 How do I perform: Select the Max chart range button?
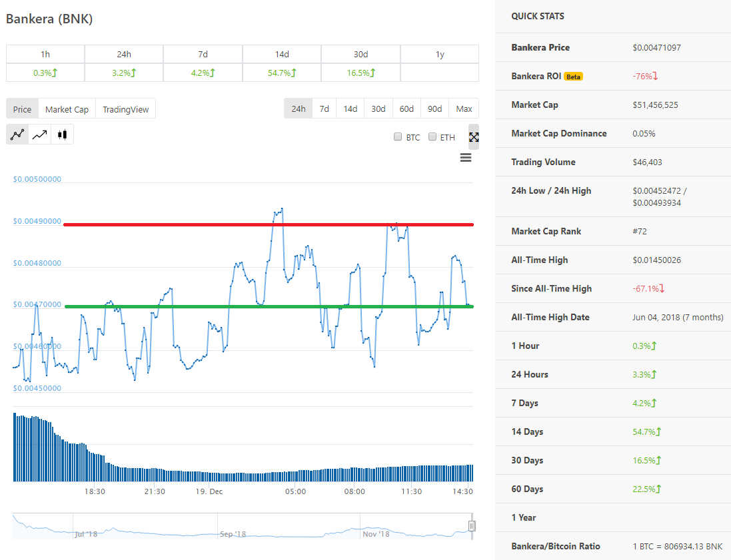[x=464, y=109]
